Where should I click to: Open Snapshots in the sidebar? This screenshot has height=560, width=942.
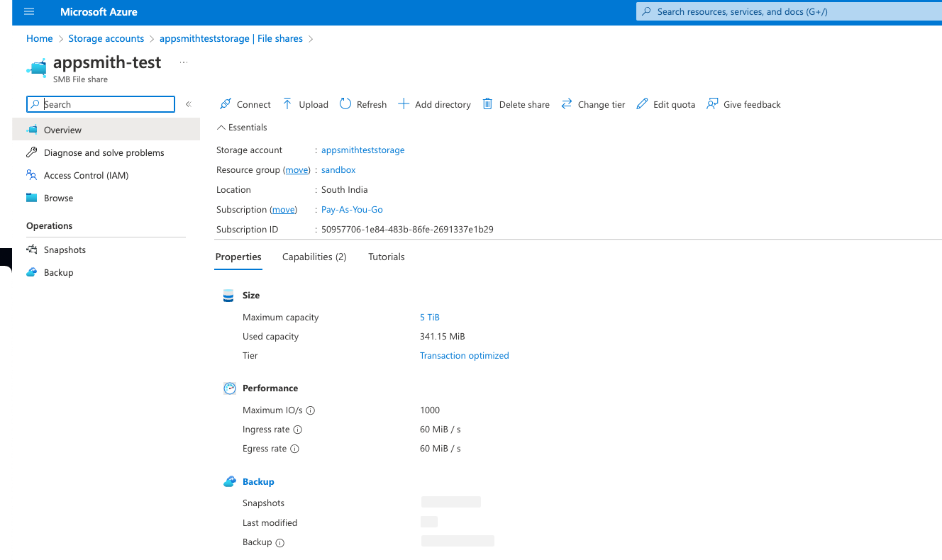(65, 250)
